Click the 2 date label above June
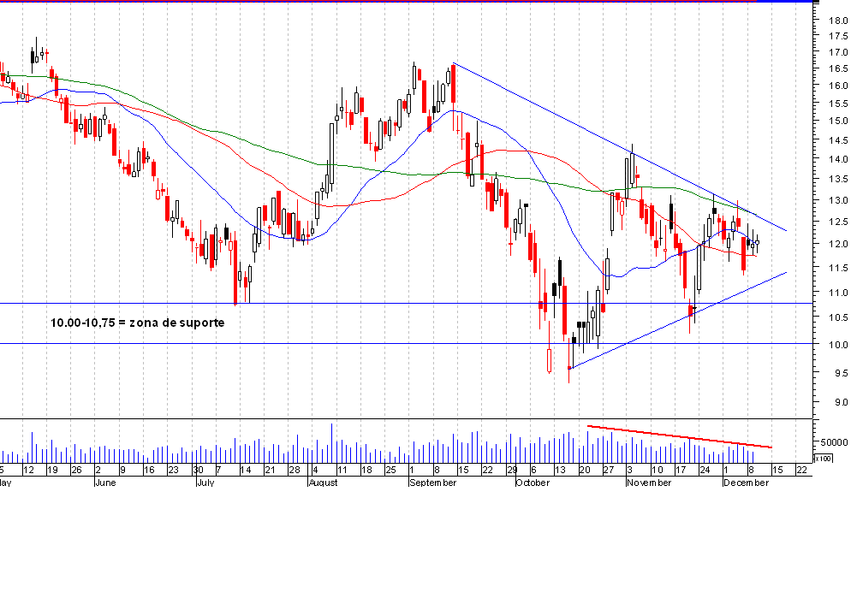851x616 pixels. [x=98, y=471]
